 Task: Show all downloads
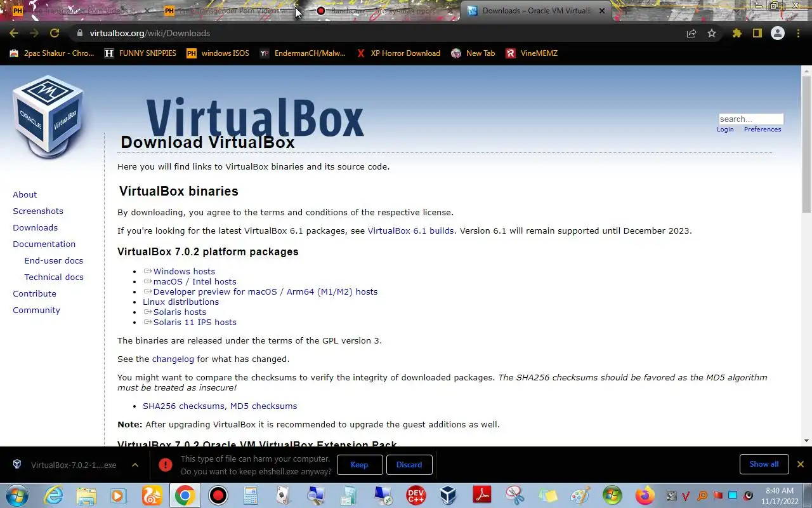(764, 464)
